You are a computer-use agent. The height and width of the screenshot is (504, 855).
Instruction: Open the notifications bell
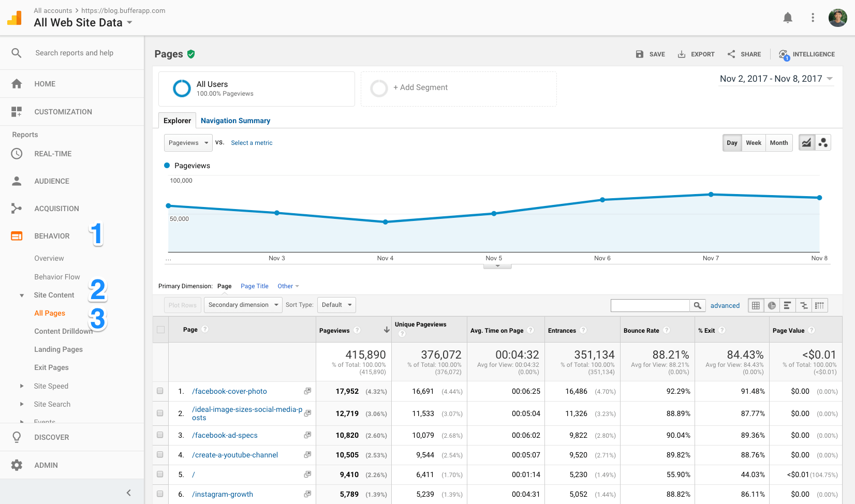(788, 17)
